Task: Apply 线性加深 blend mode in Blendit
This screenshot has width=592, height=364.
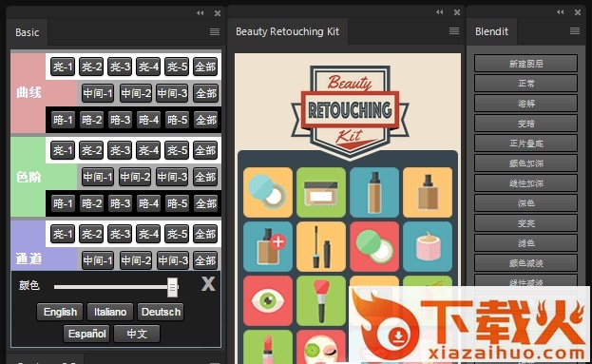Action: 525,183
